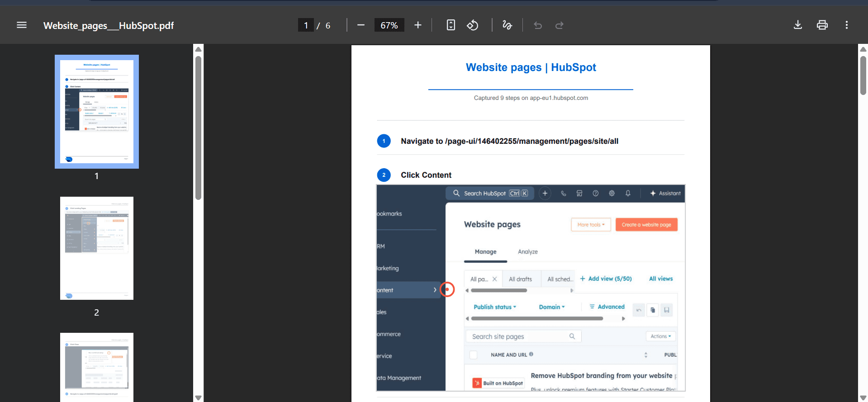Activate the draw annotation tool

[508, 25]
